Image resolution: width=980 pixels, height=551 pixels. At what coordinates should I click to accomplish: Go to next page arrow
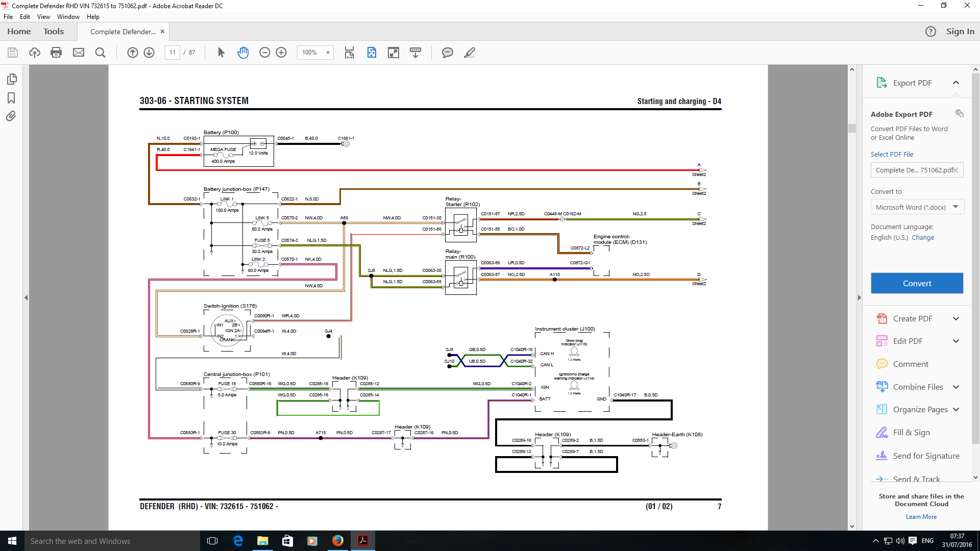tap(149, 53)
